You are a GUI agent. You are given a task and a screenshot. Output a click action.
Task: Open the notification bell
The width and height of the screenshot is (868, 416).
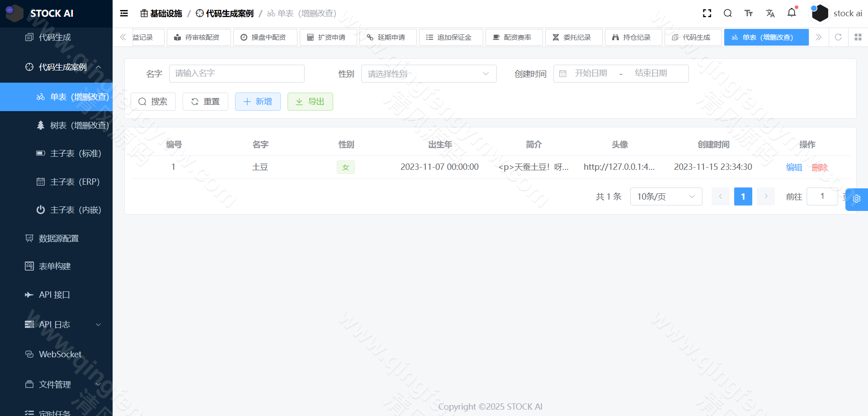click(792, 13)
